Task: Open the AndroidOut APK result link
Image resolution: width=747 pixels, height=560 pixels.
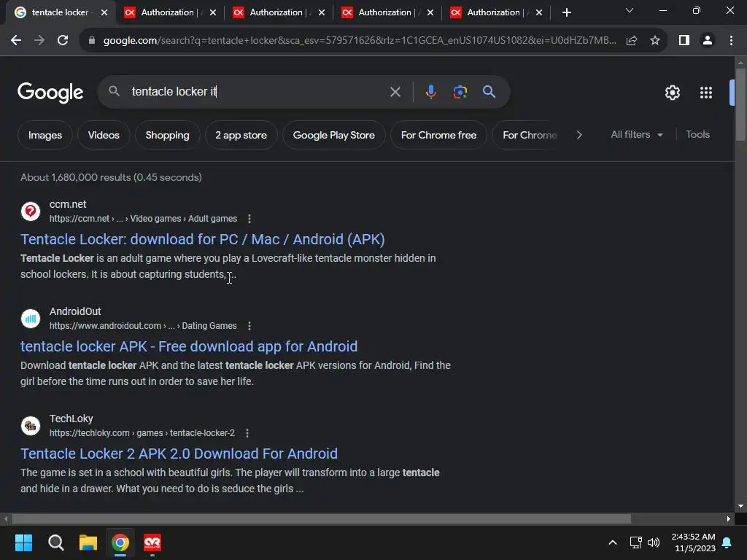Action: 189,346
